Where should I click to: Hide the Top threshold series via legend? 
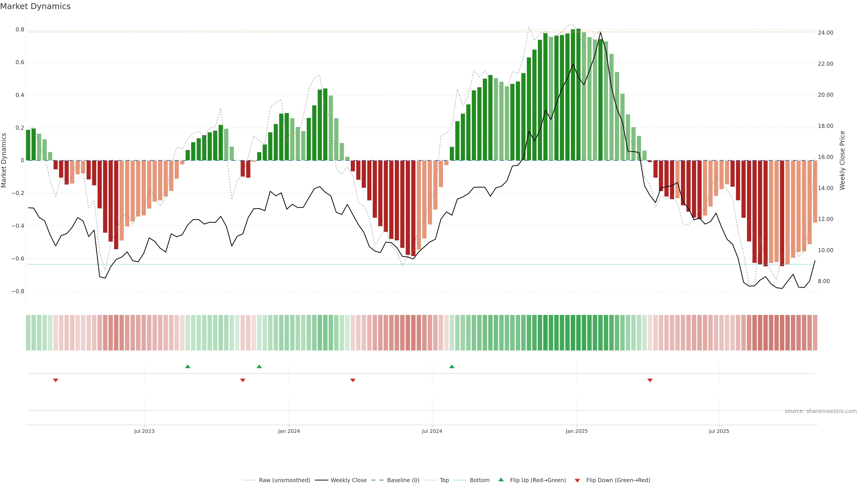(x=444, y=480)
